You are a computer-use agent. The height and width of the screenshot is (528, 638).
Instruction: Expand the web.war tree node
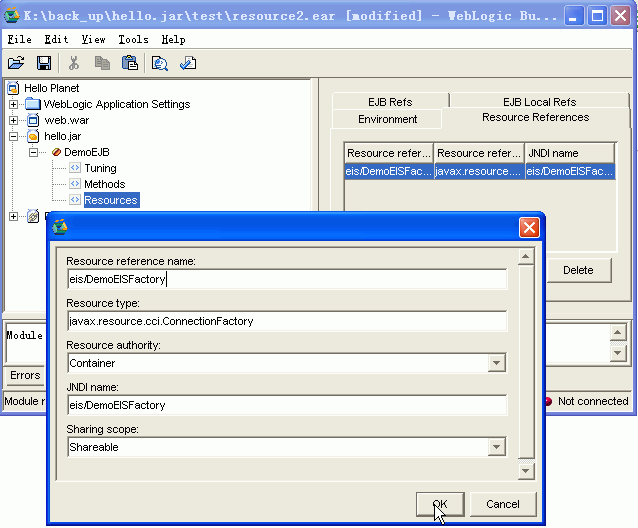tap(13, 120)
